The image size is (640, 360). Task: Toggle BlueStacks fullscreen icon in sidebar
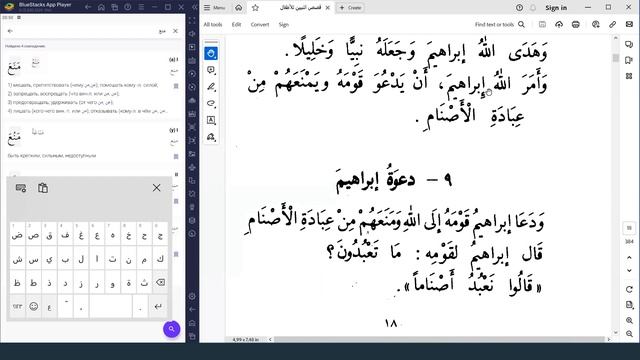[192, 20]
